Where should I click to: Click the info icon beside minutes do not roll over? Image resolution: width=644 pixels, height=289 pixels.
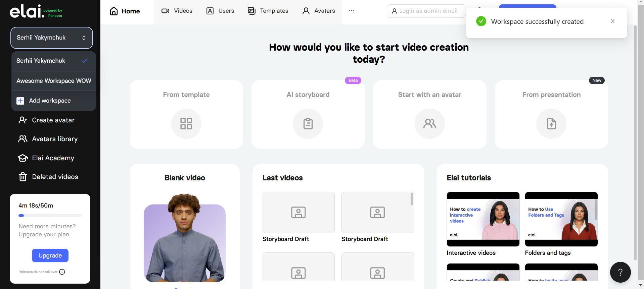62,272
